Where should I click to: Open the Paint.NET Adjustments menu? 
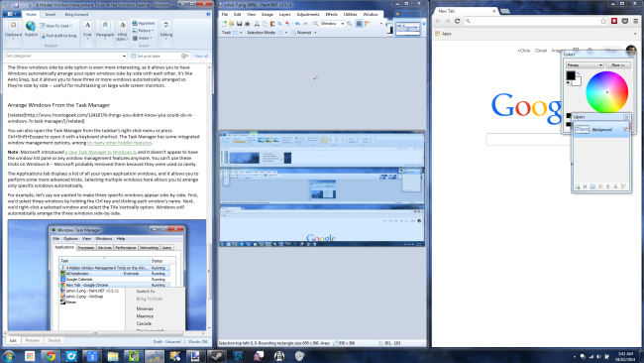pos(307,15)
